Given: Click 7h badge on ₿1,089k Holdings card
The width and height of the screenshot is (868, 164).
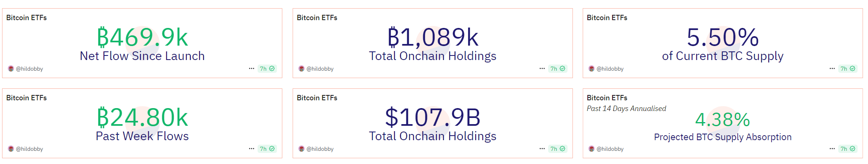Looking at the screenshot, I should (558, 69).
